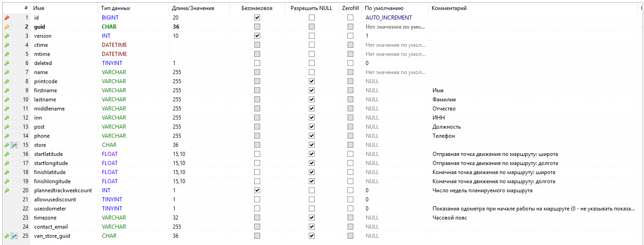Enable Zerofill for the version column
Image resolution: width=644 pixels, height=245 pixels.
click(350, 36)
